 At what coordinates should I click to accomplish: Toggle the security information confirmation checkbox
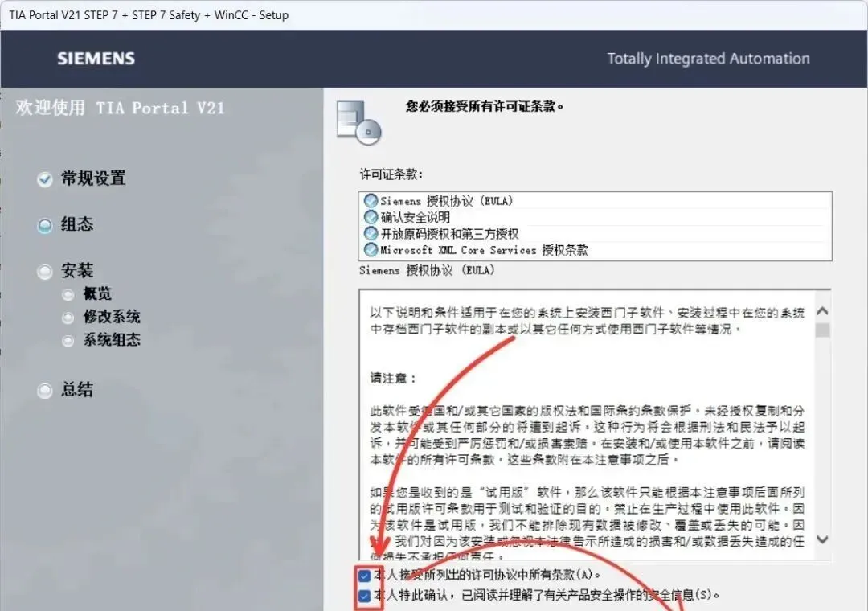[x=364, y=596]
